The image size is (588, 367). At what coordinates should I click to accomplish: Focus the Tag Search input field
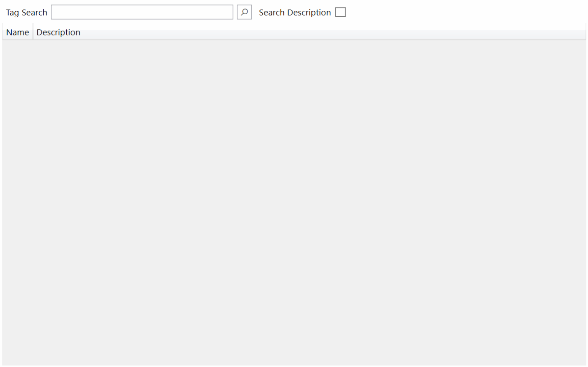tap(142, 12)
